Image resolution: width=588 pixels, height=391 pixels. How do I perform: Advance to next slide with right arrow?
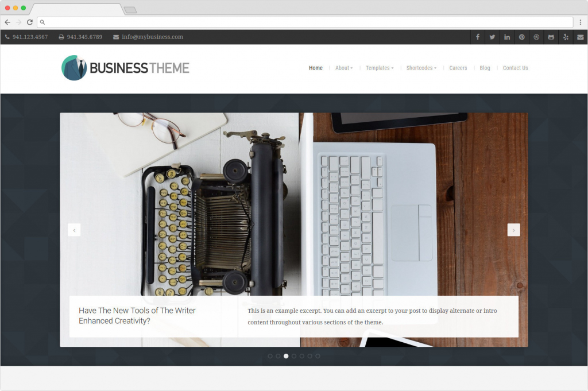point(514,230)
